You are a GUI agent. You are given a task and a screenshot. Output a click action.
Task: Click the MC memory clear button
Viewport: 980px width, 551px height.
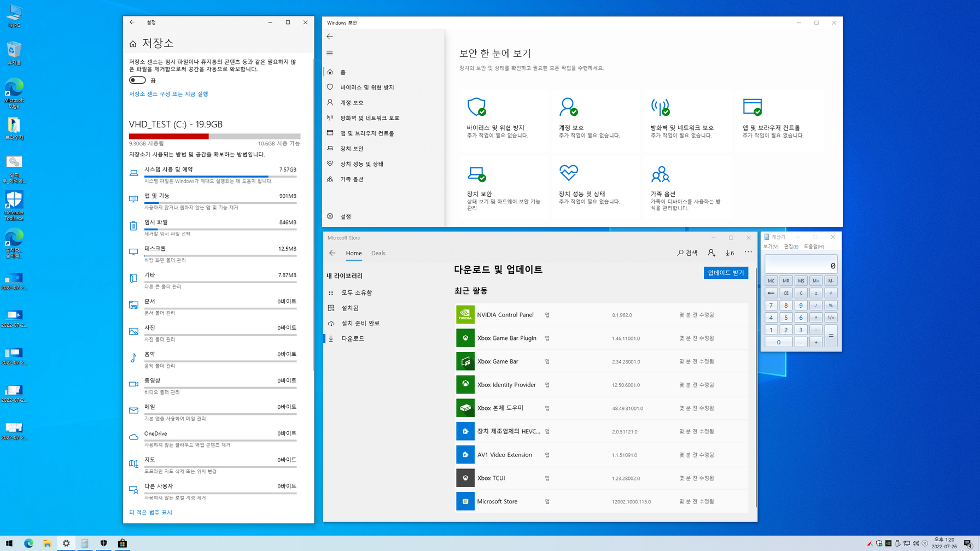pos(771,281)
